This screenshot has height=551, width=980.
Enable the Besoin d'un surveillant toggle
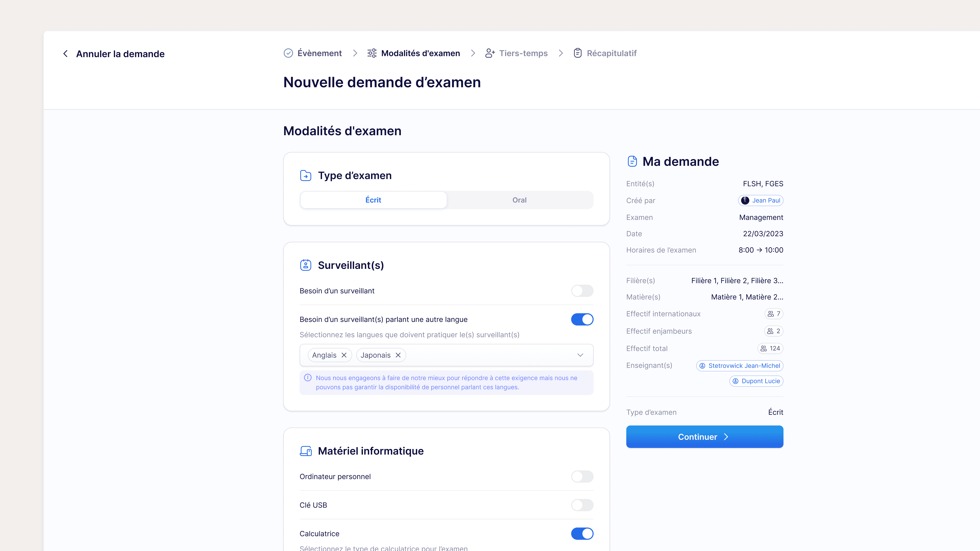click(582, 291)
